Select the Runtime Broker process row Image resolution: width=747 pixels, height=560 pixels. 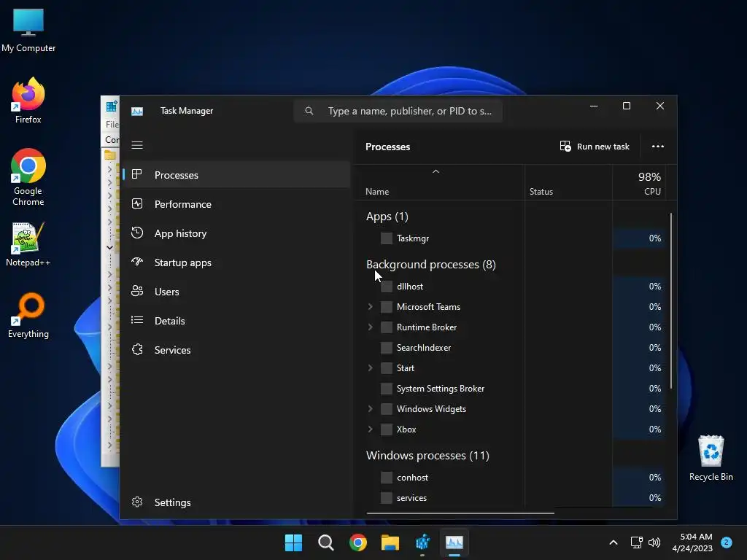click(x=514, y=327)
